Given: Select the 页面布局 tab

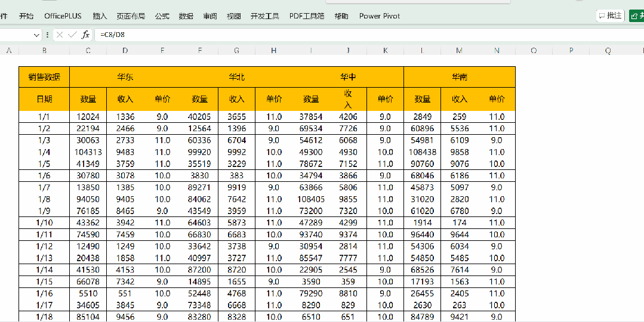Looking at the screenshot, I should [x=131, y=16].
